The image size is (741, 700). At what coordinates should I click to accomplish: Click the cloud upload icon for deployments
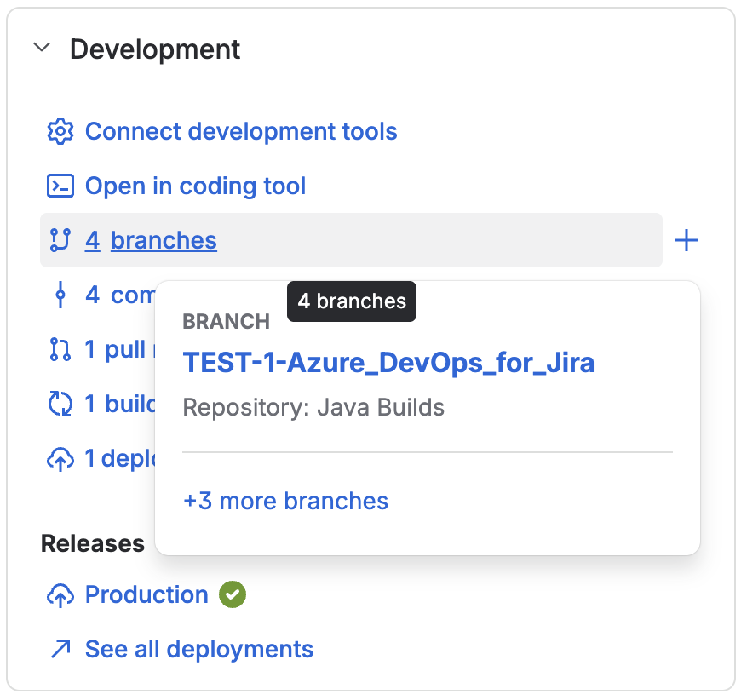click(60, 459)
